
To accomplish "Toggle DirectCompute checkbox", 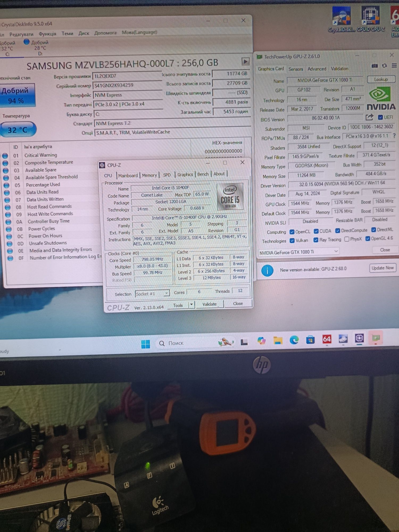I will 338,230.
